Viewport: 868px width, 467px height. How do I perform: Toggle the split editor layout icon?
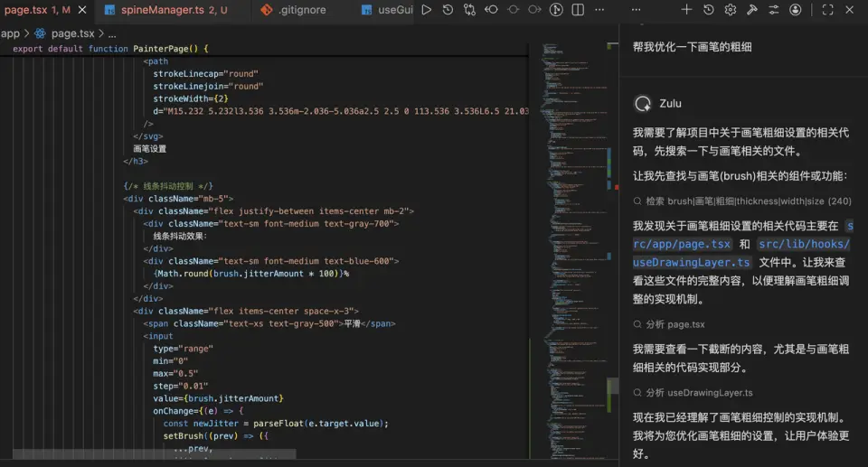577,10
